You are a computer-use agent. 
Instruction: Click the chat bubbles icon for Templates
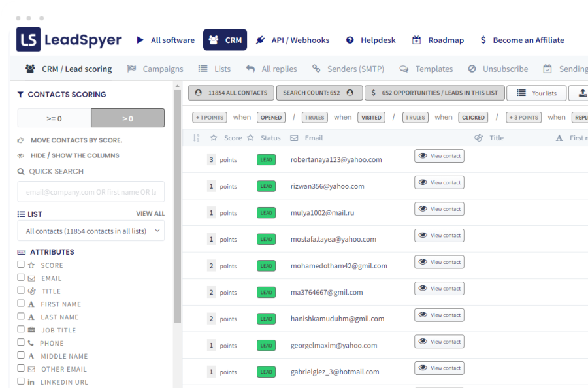click(x=404, y=69)
